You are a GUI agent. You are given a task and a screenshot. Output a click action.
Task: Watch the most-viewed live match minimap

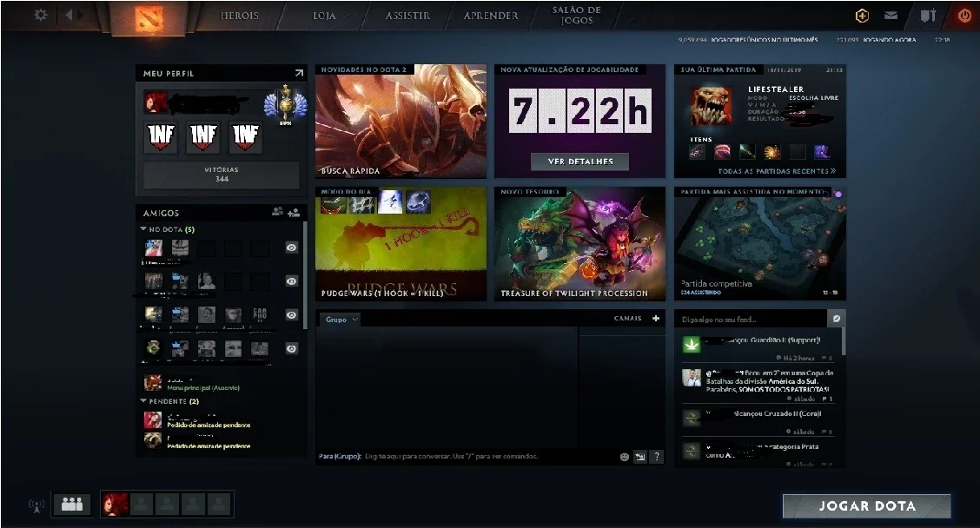(x=759, y=244)
